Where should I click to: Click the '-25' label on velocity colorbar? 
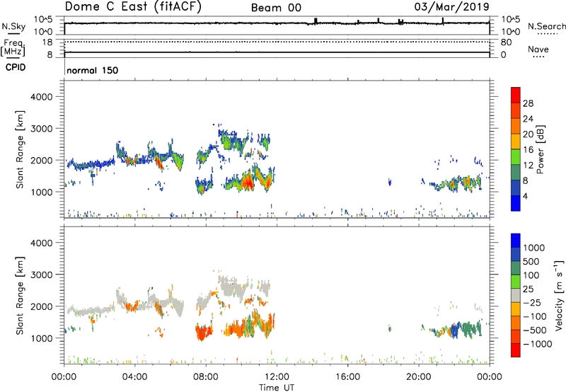pyautogui.click(x=532, y=303)
